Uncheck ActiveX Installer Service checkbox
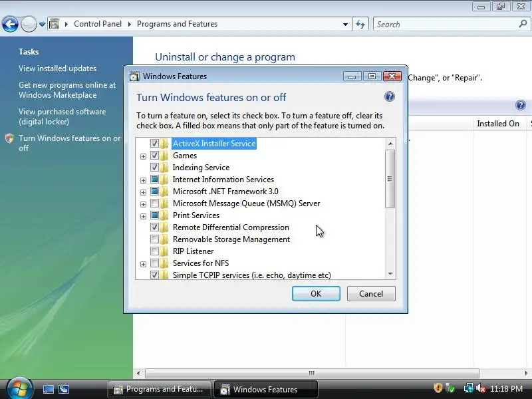The height and width of the screenshot is (399, 532). (x=154, y=144)
